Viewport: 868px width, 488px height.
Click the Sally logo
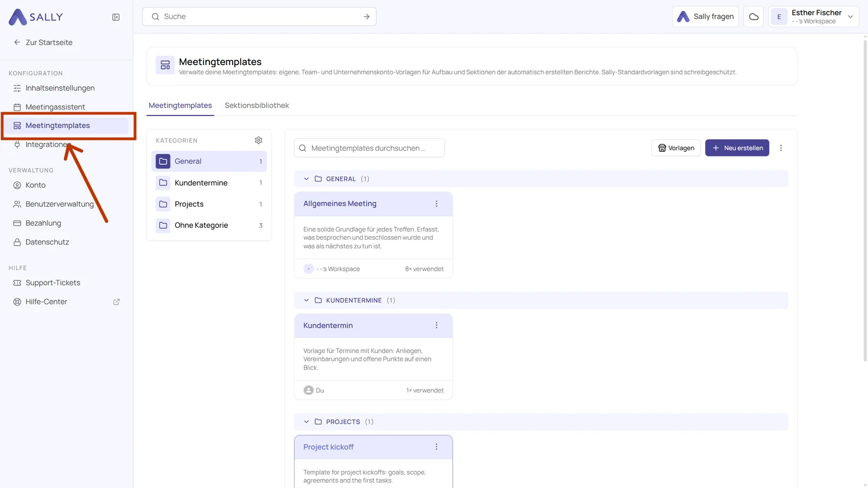pyautogui.click(x=36, y=17)
